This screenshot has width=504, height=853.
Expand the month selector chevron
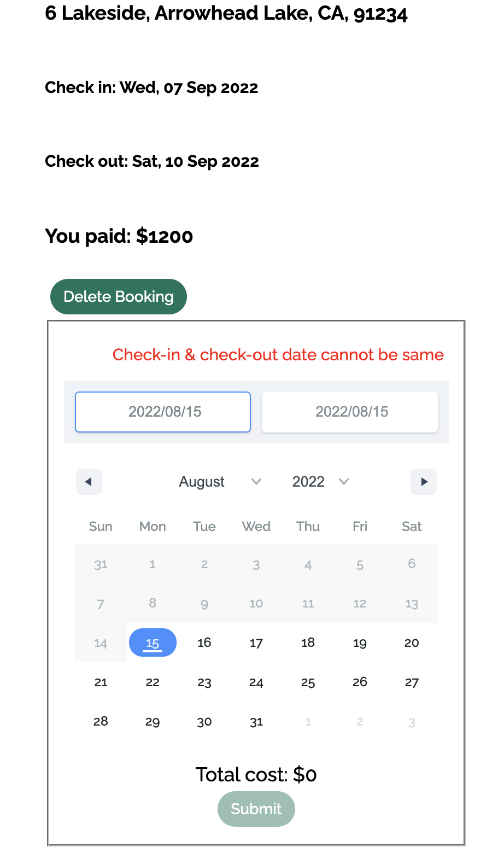[256, 482]
